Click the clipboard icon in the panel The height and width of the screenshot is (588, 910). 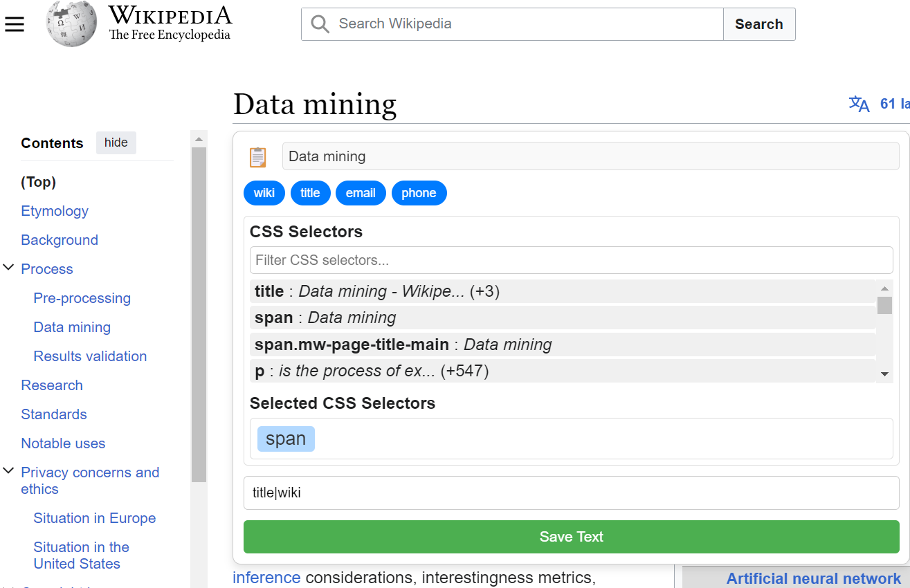coord(257,157)
